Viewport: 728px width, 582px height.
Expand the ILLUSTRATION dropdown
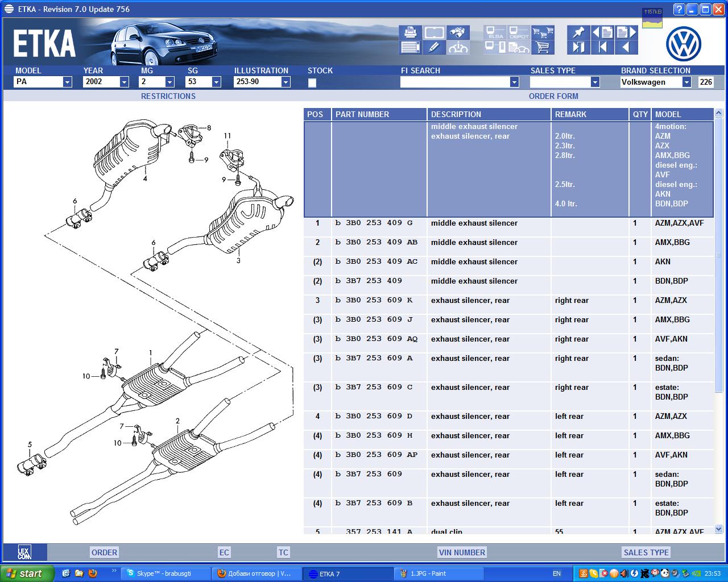point(286,82)
